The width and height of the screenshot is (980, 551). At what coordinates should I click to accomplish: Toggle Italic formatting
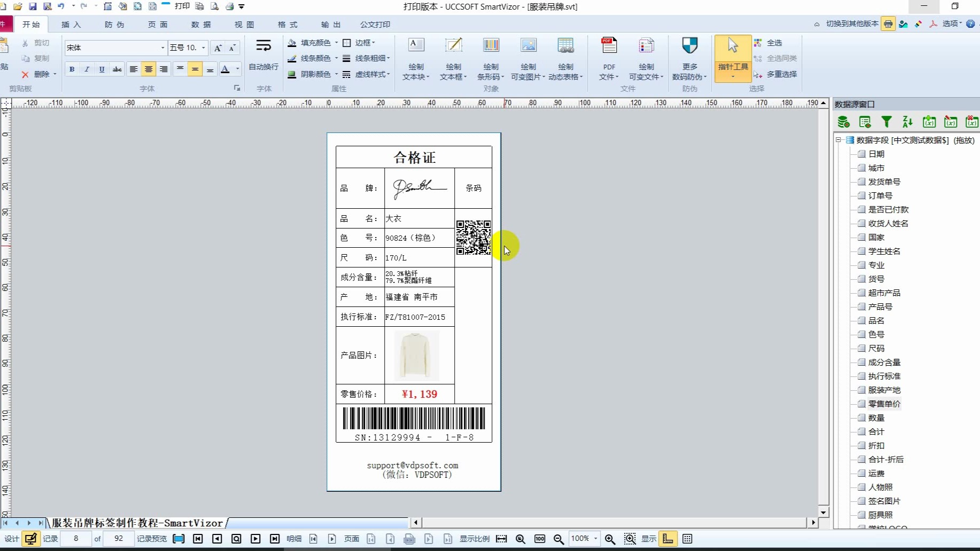[87, 69]
